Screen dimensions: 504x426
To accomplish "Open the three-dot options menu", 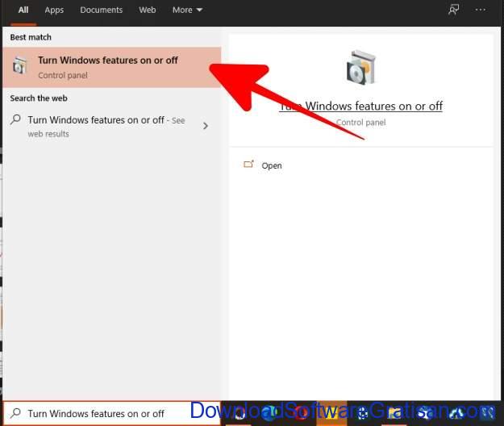I will [481, 10].
